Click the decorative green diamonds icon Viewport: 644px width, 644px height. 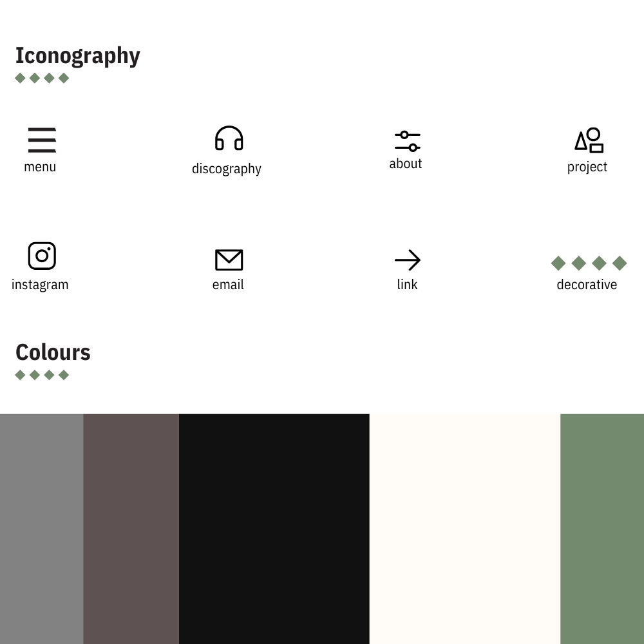(x=589, y=263)
